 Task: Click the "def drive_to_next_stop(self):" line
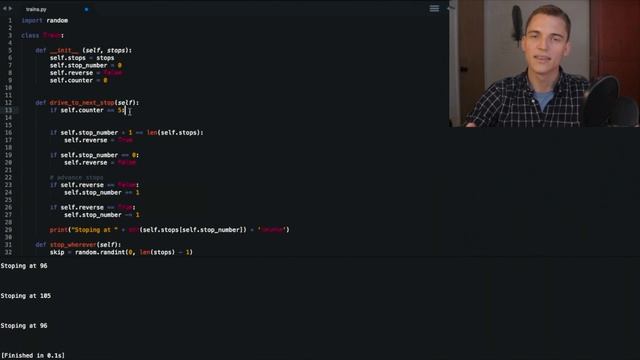pyautogui.click(x=87, y=103)
